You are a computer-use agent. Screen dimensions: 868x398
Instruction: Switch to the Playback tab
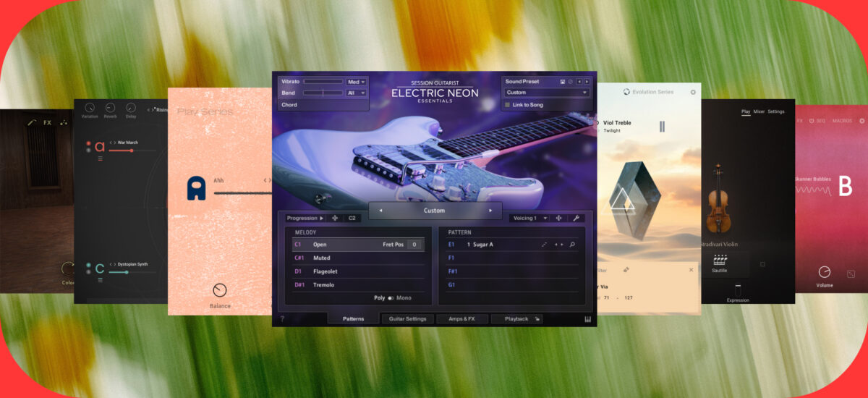(516, 318)
